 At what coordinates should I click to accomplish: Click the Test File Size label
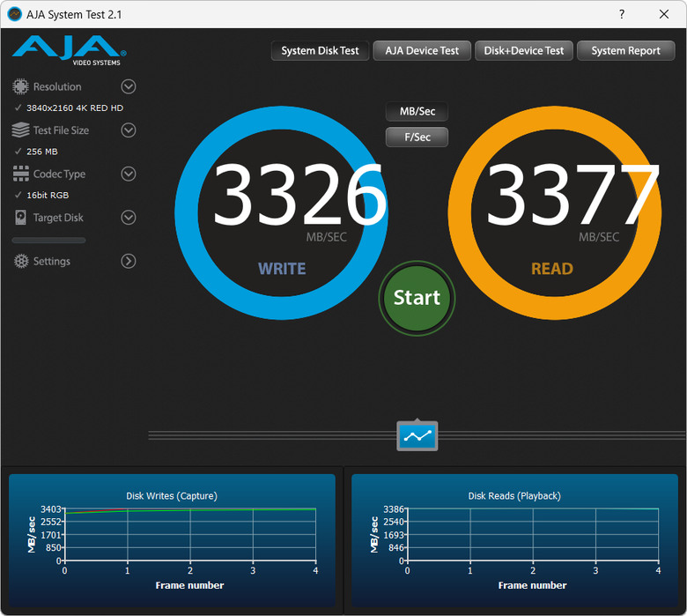click(x=61, y=130)
